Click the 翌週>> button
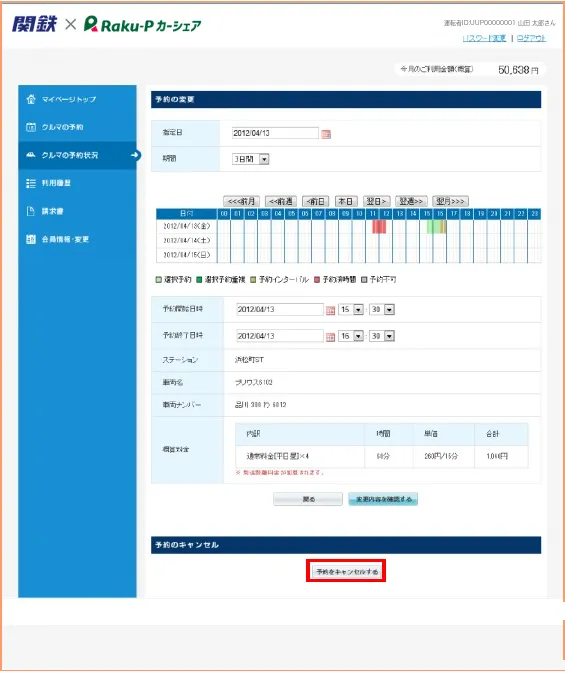Viewport: 565px width, 673px height. [x=411, y=201]
